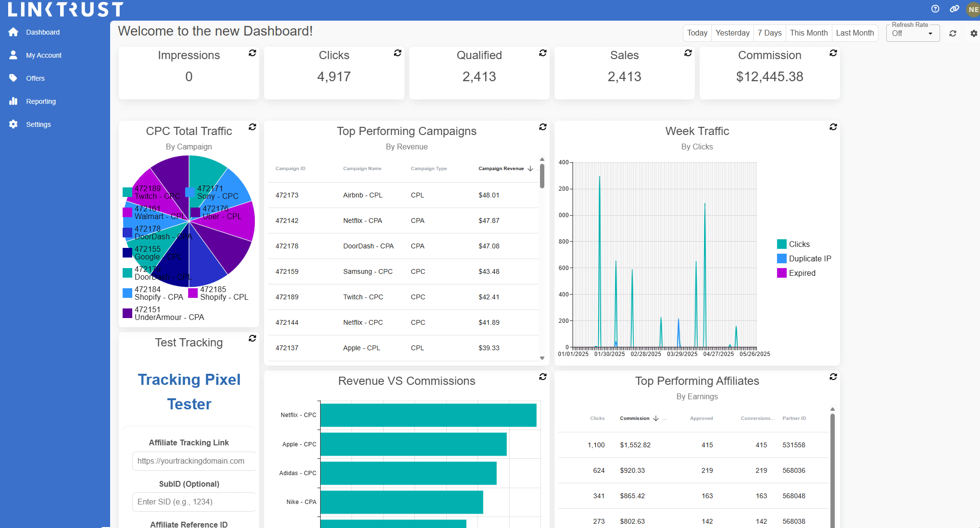Click the 472184 Shopify - CPA legend swatch
Screen dimensions: 980x528
point(127,293)
